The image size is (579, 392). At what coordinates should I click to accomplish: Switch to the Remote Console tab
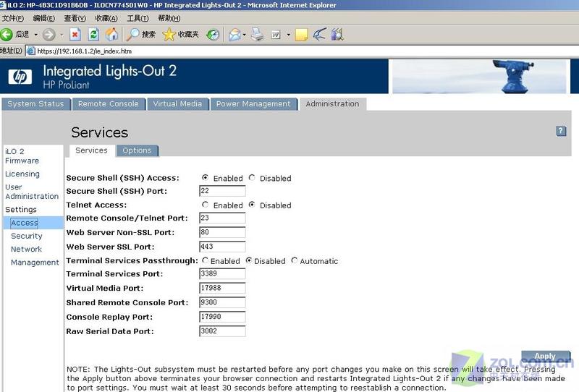pos(109,104)
